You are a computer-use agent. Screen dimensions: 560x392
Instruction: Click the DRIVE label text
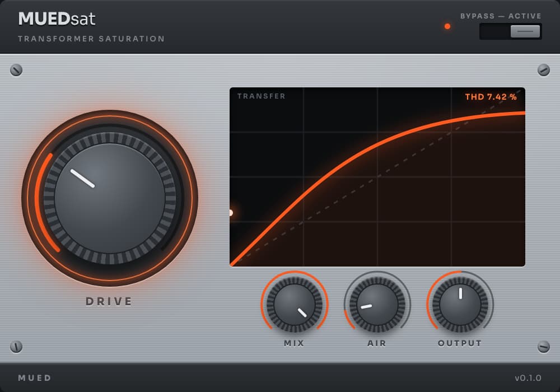pyautogui.click(x=109, y=301)
